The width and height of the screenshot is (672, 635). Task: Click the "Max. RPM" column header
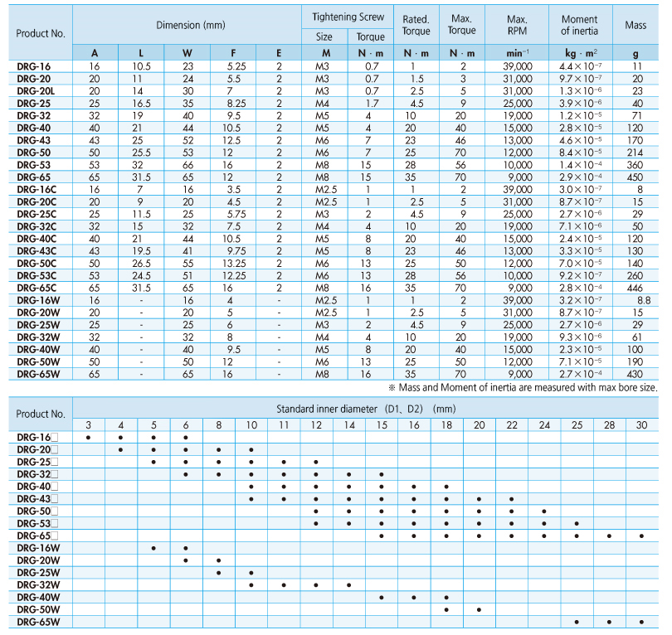click(517, 25)
